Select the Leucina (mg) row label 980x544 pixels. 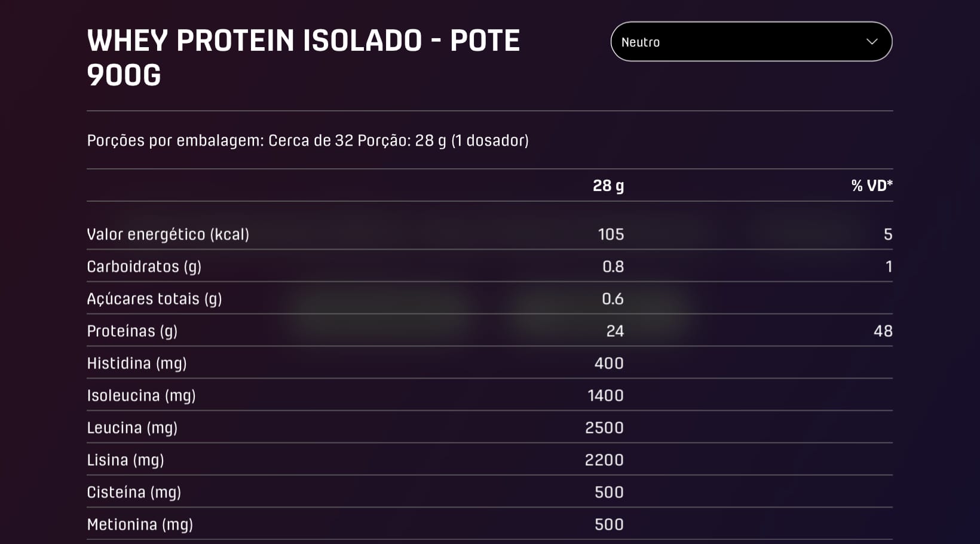tap(132, 428)
